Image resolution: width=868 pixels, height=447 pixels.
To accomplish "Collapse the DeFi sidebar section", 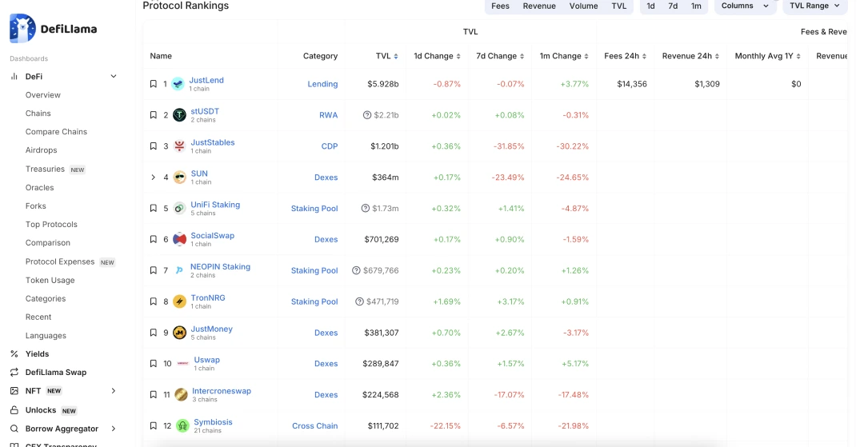I will 114,76.
